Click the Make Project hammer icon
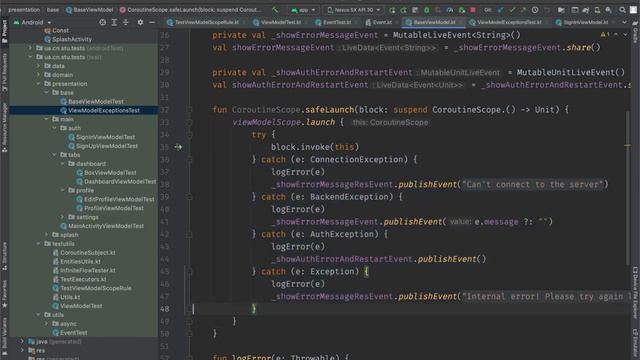Viewport: 640px width, 360px height. [276, 9]
